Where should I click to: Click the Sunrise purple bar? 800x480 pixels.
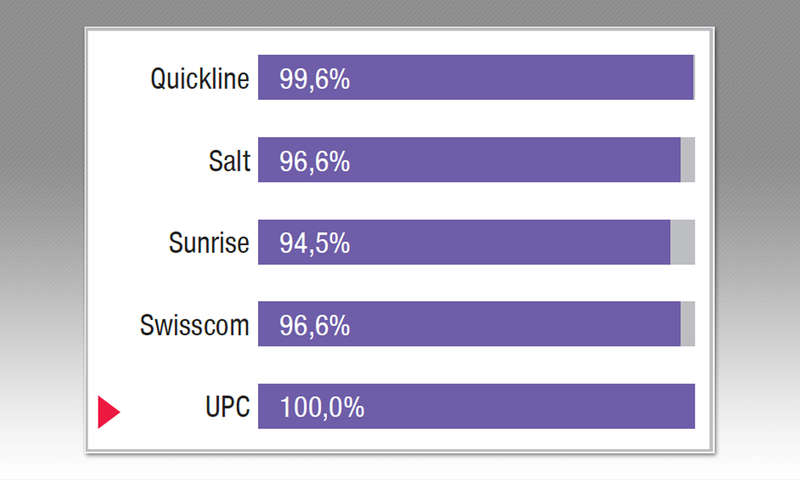pyautogui.click(x=464, y=242)
